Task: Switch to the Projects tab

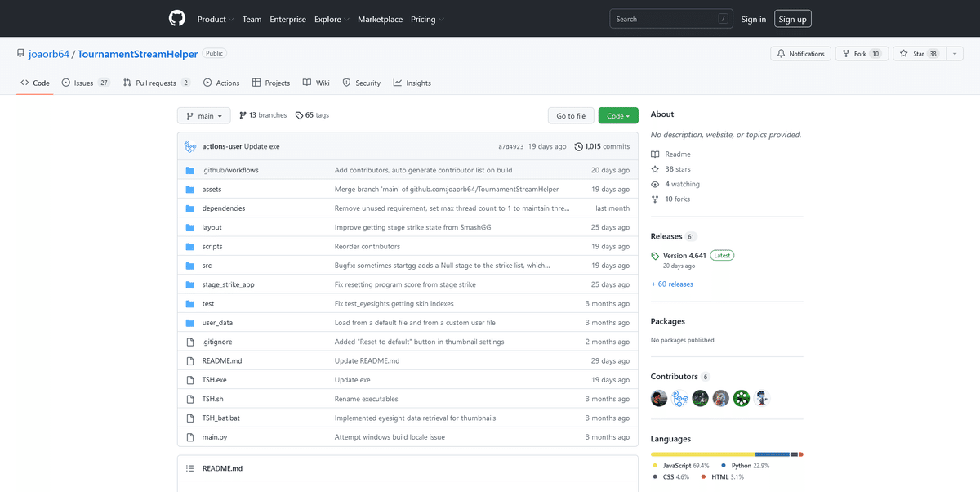Action: (x=271, y=83)
